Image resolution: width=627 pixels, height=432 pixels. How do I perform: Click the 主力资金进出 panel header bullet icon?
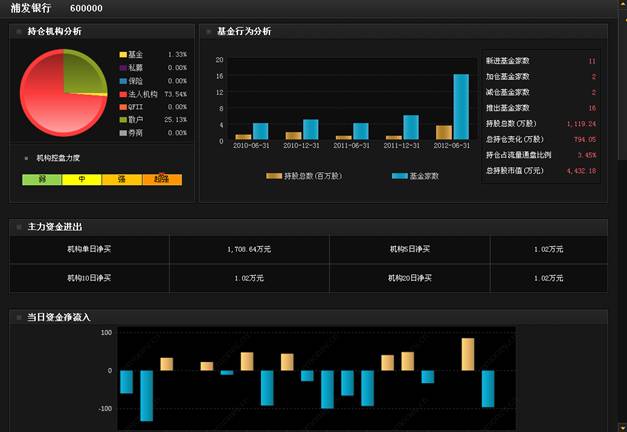(x=18, y=227)
